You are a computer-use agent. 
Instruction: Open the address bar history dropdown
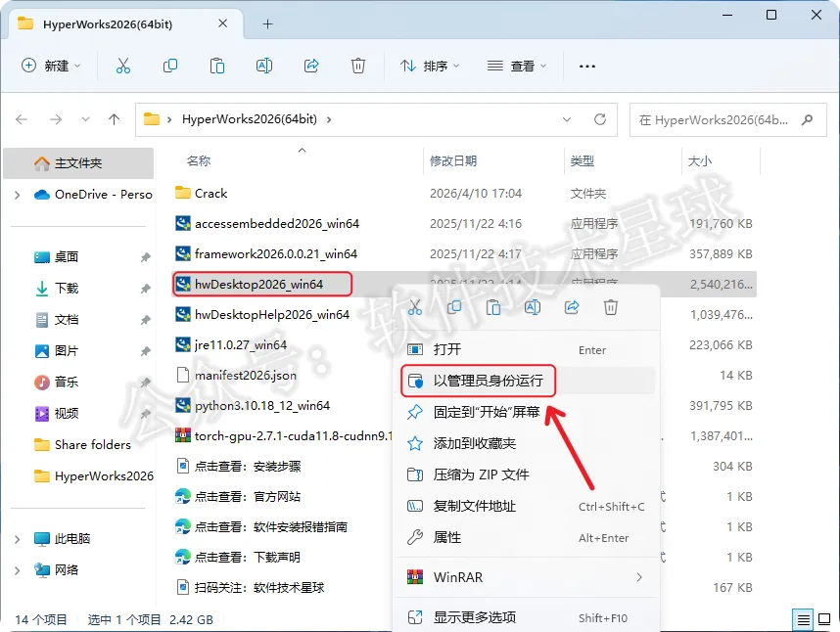click(566, 119)
